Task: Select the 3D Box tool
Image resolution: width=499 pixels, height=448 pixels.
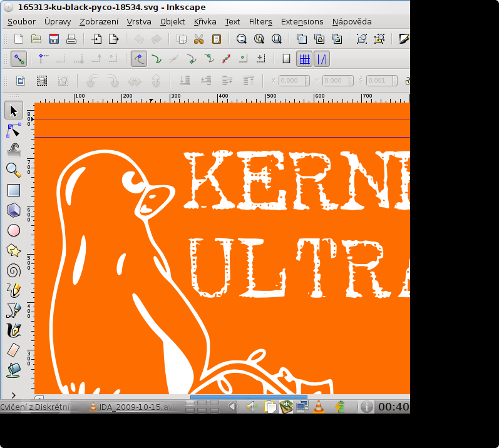Action: click(x=13, y=210)
